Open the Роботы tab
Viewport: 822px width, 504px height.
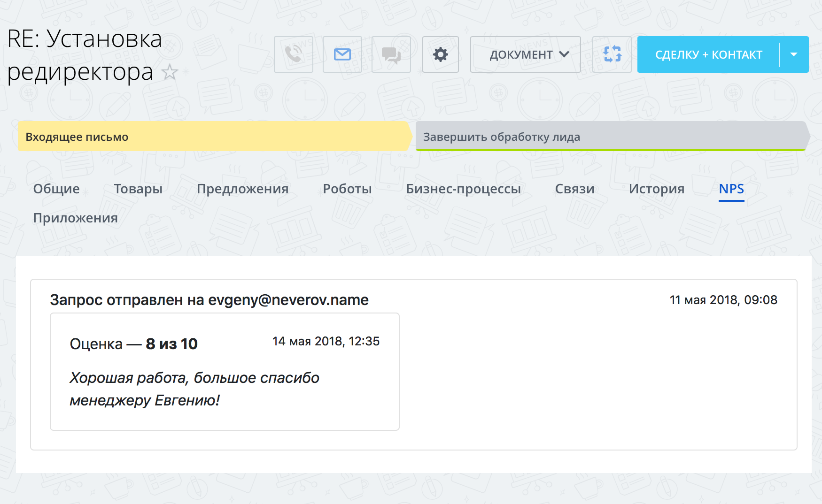(347, 189)
